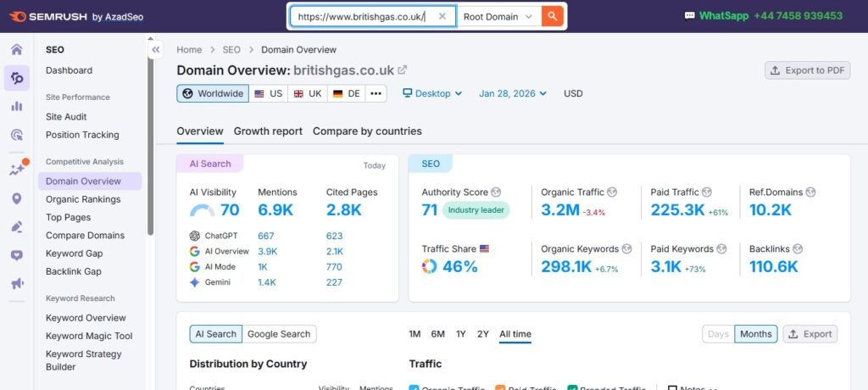Image resolution: width=868 pixels, height=390 pixels.
Task: Open the bar chart analytics icon
Action: click(16, 106)
